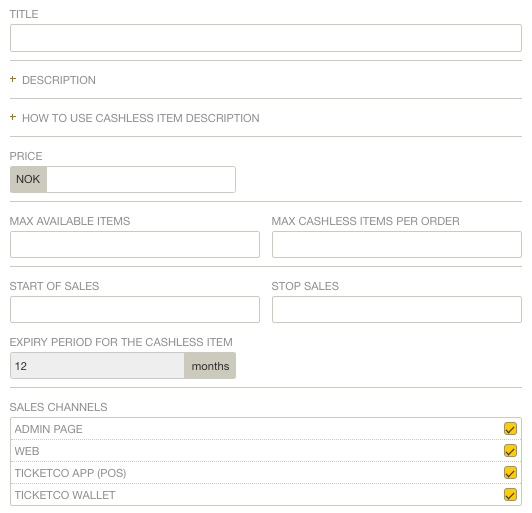Select the Admin Page row label

coord(49,429)
